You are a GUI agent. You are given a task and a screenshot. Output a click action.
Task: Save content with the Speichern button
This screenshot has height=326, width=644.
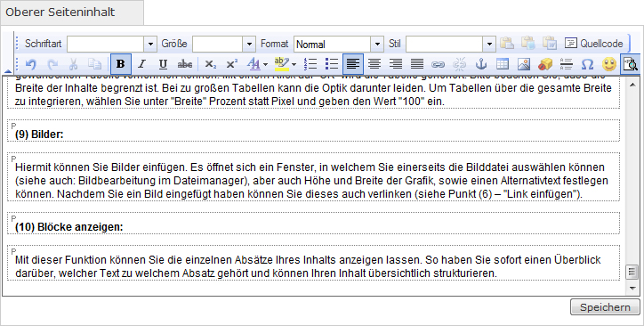tap(605, 307)
